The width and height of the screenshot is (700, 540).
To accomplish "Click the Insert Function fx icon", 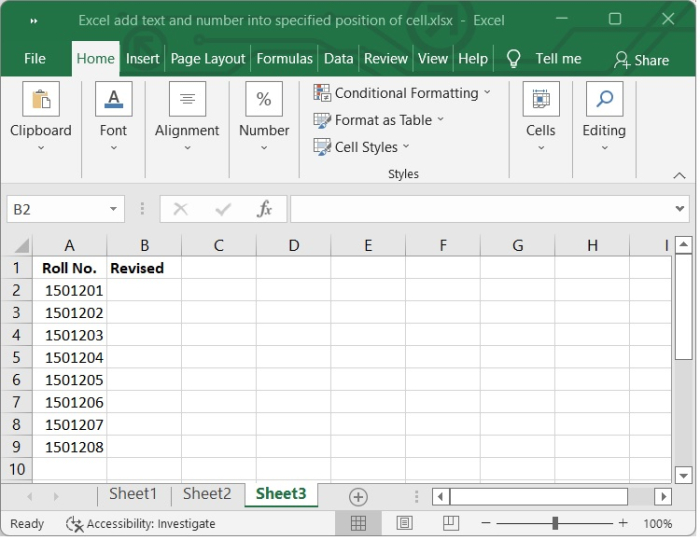I will [x=265, y=209].
